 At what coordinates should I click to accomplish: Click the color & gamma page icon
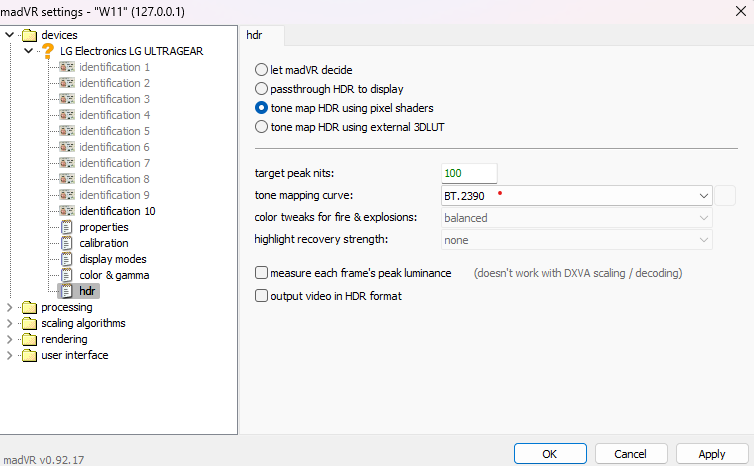(67, 275)
